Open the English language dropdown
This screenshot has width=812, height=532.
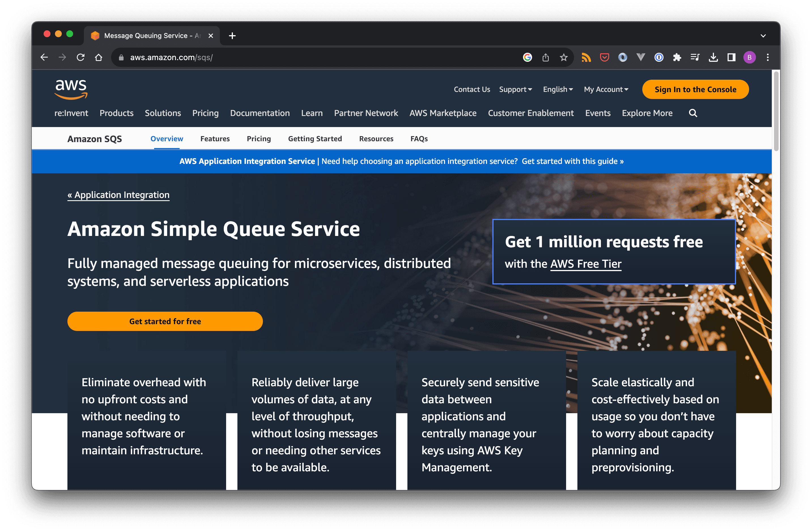pyautogui.click(x=558, y=89)
